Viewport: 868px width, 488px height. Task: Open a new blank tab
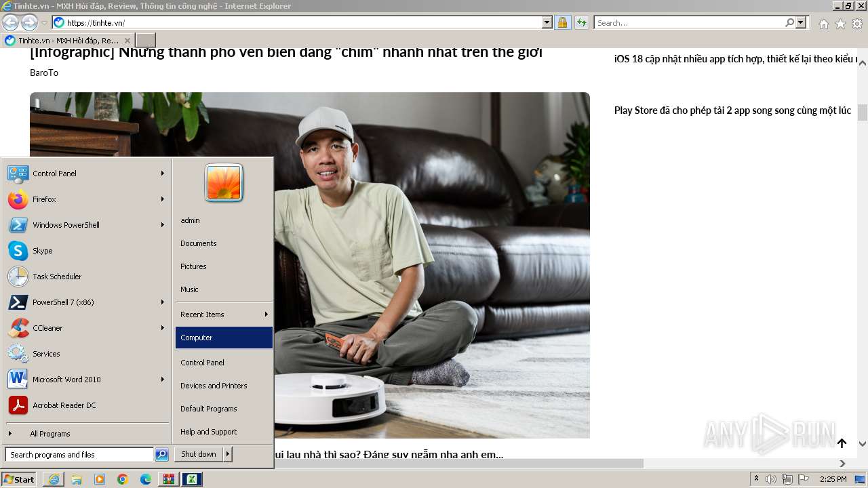coord(146,41)
